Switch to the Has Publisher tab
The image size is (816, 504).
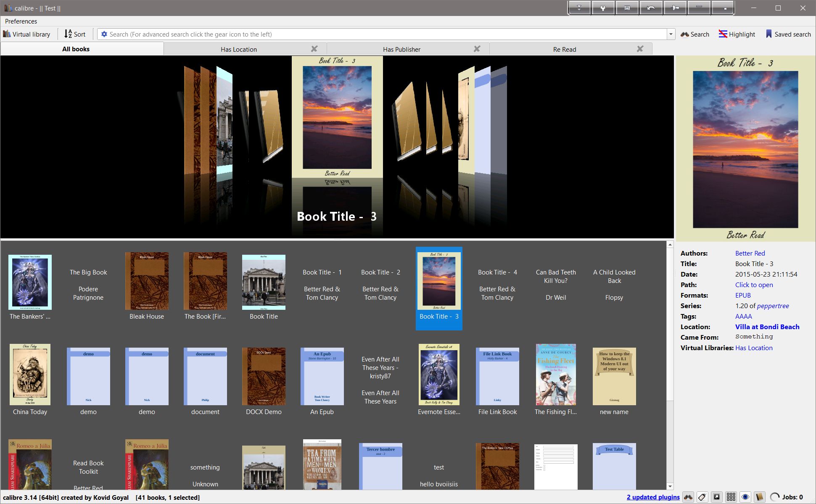point(401,49)
